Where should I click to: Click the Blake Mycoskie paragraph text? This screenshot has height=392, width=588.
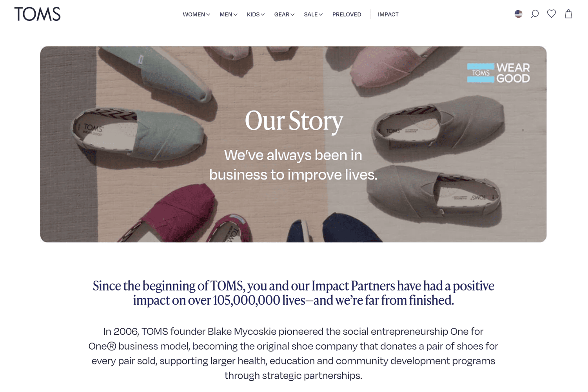[293, 353]
